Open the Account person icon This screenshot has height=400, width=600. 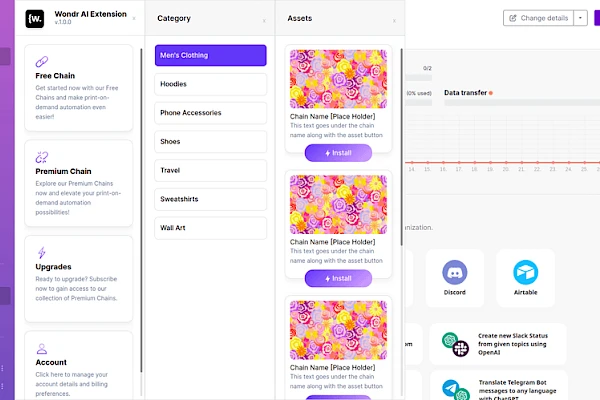coord(42,349)
